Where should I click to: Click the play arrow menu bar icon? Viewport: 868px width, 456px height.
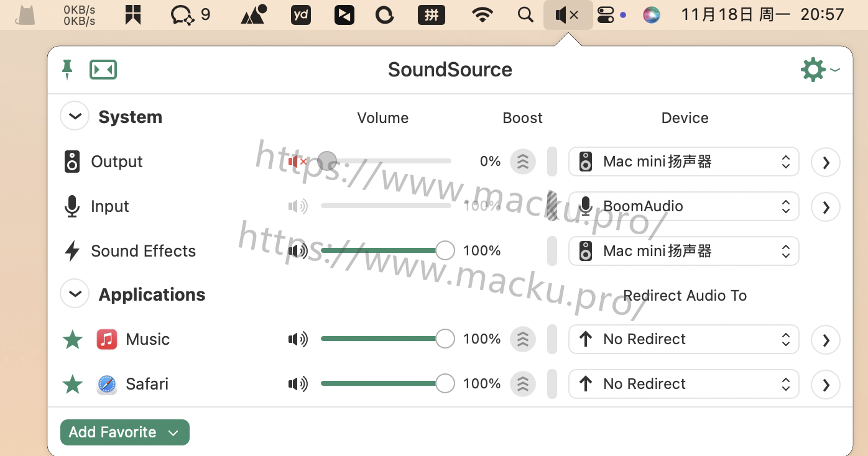coord(344,15)
